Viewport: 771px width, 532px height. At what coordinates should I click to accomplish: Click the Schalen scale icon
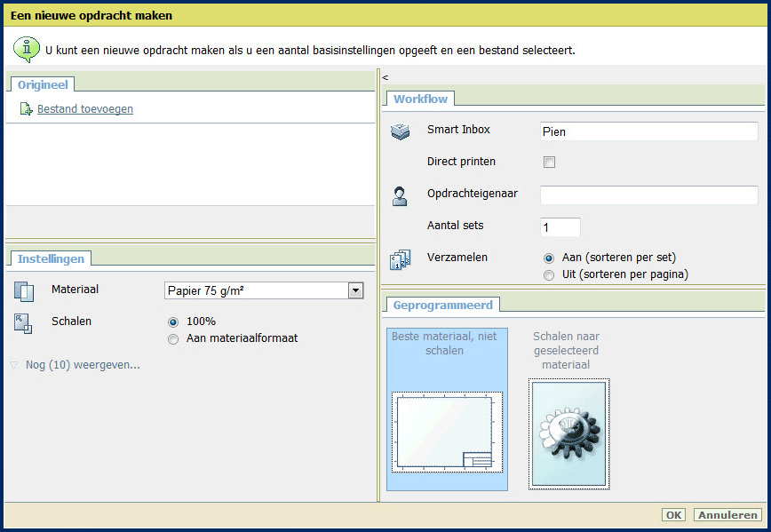coord(24,324)
